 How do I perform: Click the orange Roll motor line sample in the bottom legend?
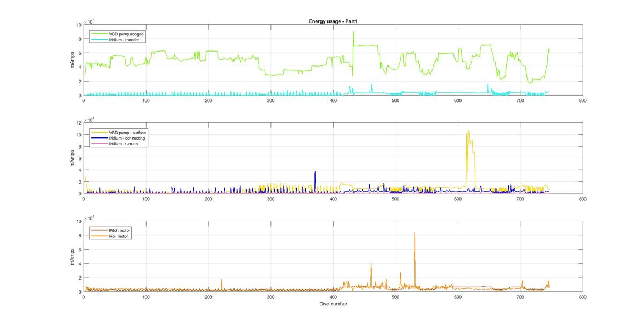point(99,236)
